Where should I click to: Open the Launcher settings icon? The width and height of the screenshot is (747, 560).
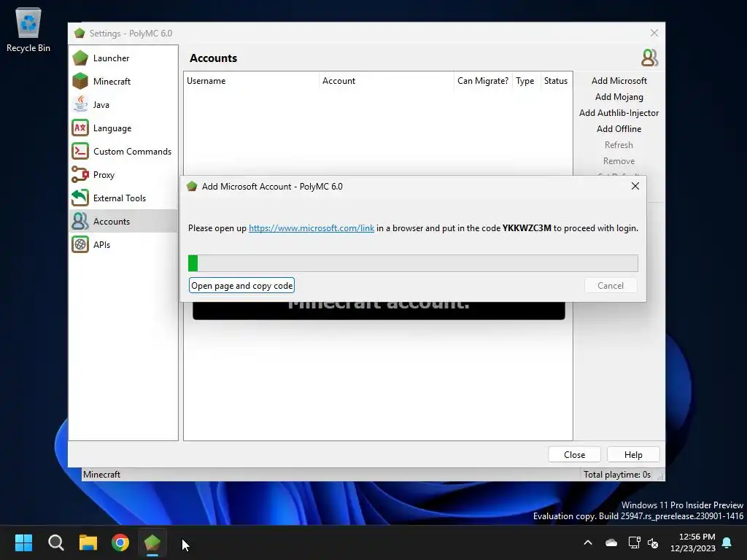tap(80, 58)
